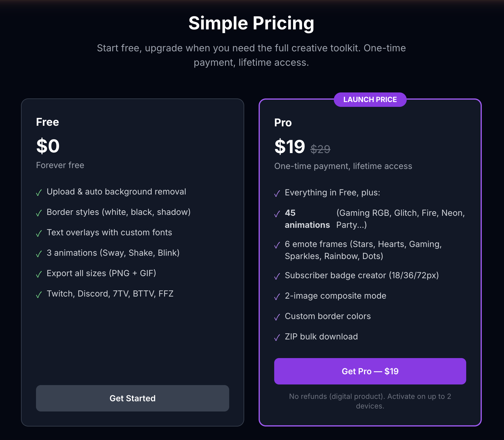Click the strikethrough $29 price
The height and width of the screenshot is (440, 504).
point(320,148)
